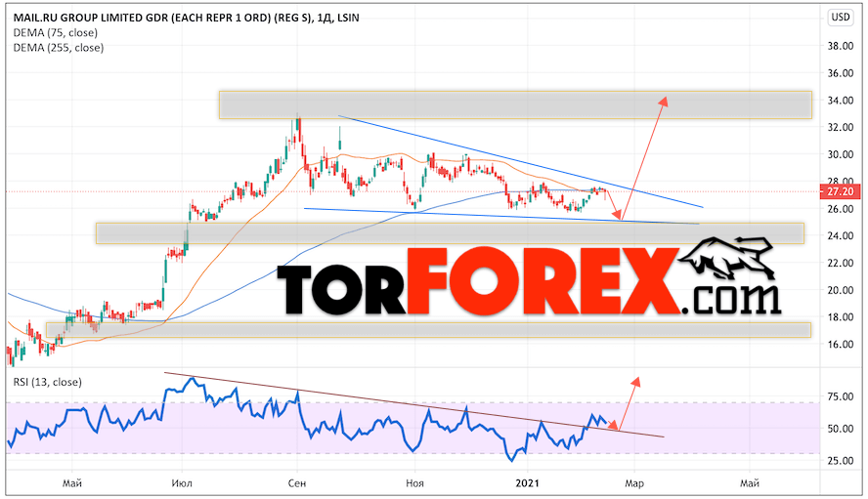Image resolution: width=868 pixels, height=499 pixels.
Task: Click the 22.00 price axis label
Action: [x=840, y=263]
